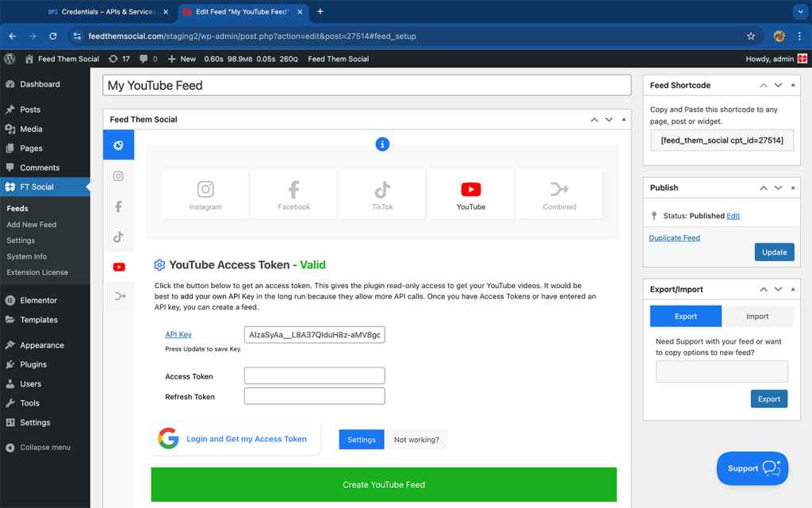Select the Instagram feed type card
812x508 pixels.
click(205, 195)
